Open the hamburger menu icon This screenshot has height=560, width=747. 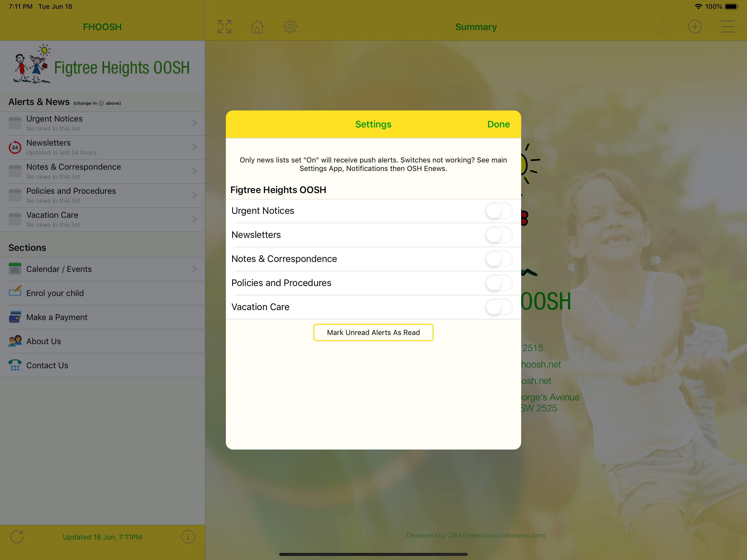[x=727, y=27]
